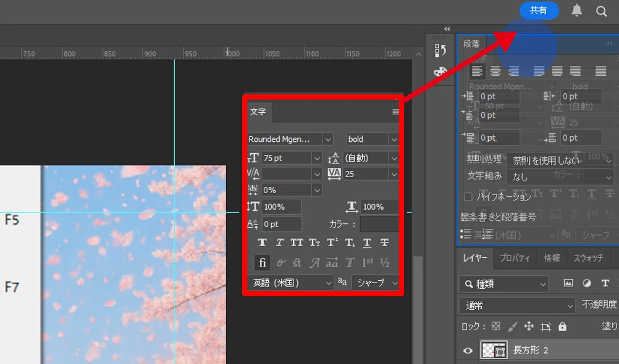Hide the 長方形 2 layer eye
This screenshot has height=364, width=619.
[468, 350]
